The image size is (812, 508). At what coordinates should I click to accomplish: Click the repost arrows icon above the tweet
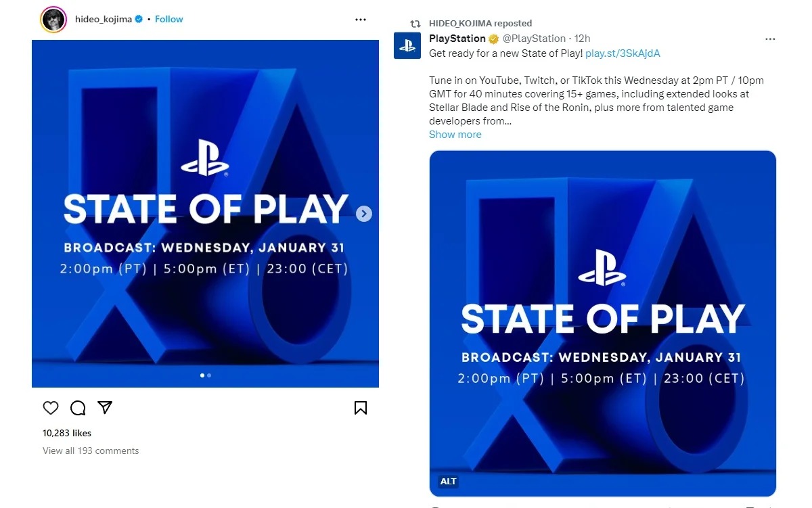(x=415, y=23)
